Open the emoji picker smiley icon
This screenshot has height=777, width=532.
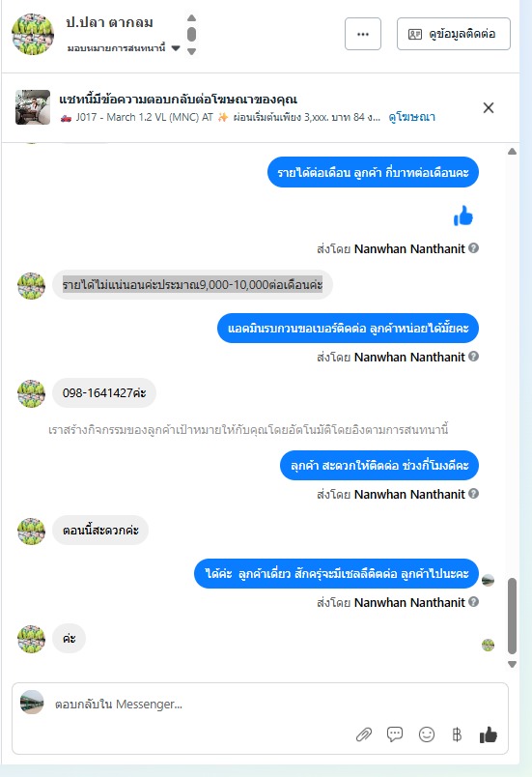click(x=427, y=734)
